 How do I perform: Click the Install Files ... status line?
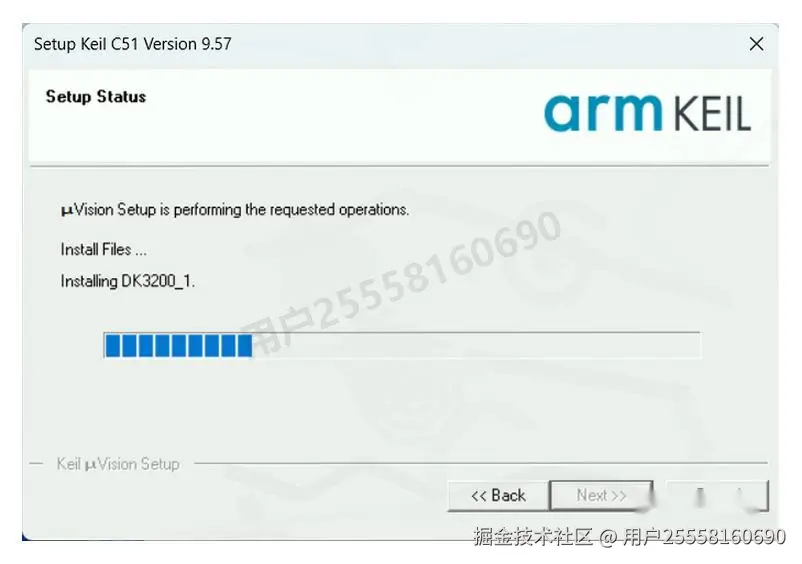pyautogui.click(x=104, y=250)
